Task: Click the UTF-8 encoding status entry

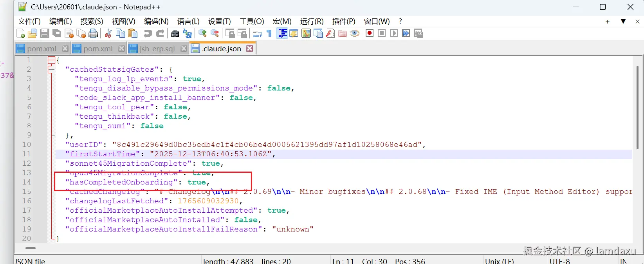Action: click(560, 261)
